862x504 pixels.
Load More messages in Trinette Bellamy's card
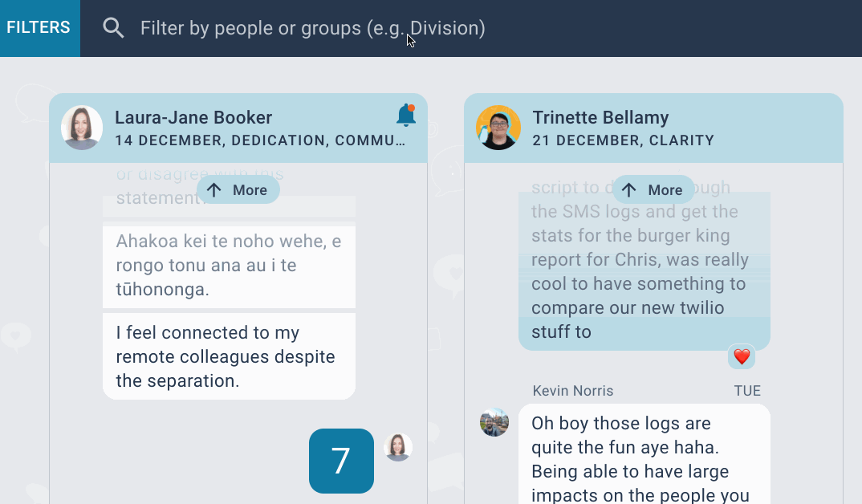pyautogui.click(x=653, y=190)
